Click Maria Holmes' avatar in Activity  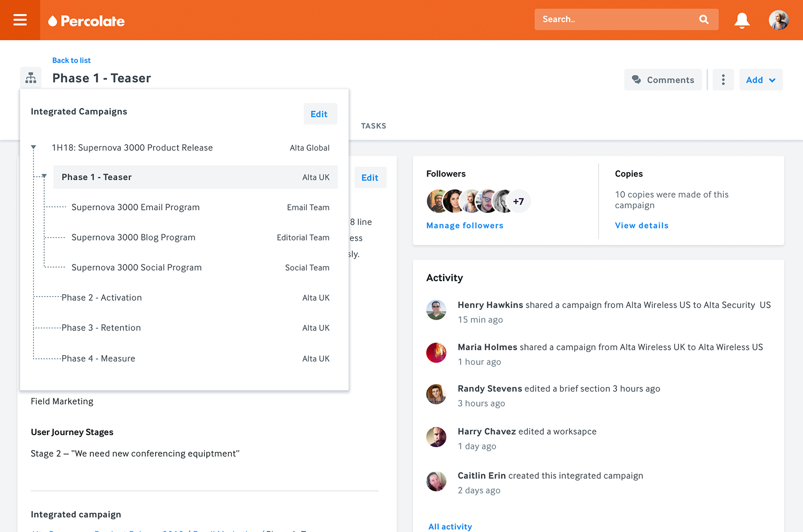pyautogui.click(x=436, y=352)
